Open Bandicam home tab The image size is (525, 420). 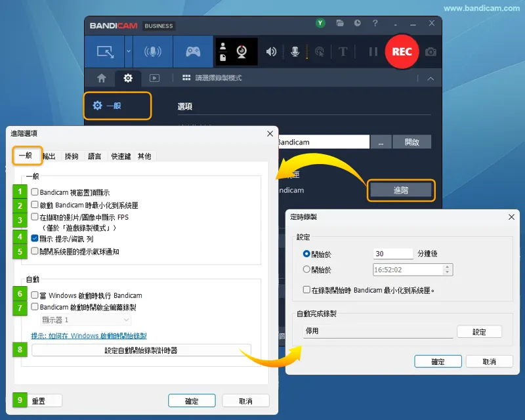102,78
